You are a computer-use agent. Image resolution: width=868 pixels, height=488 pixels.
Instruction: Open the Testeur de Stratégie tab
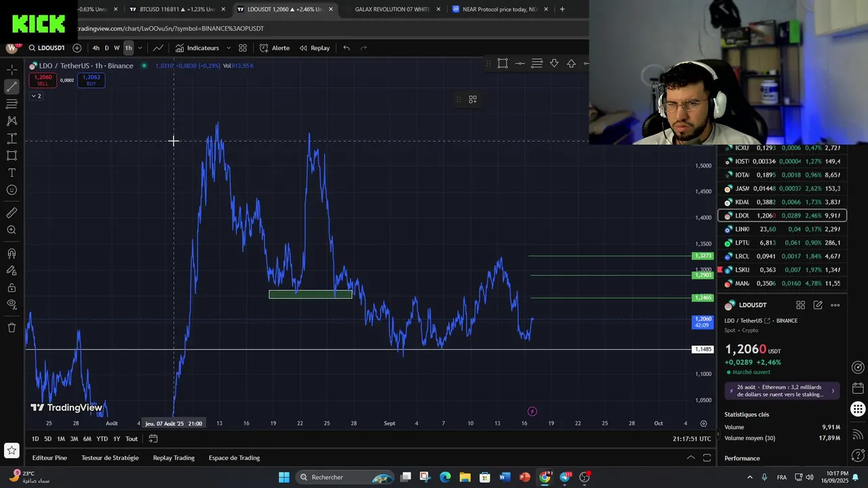[110, 458]
